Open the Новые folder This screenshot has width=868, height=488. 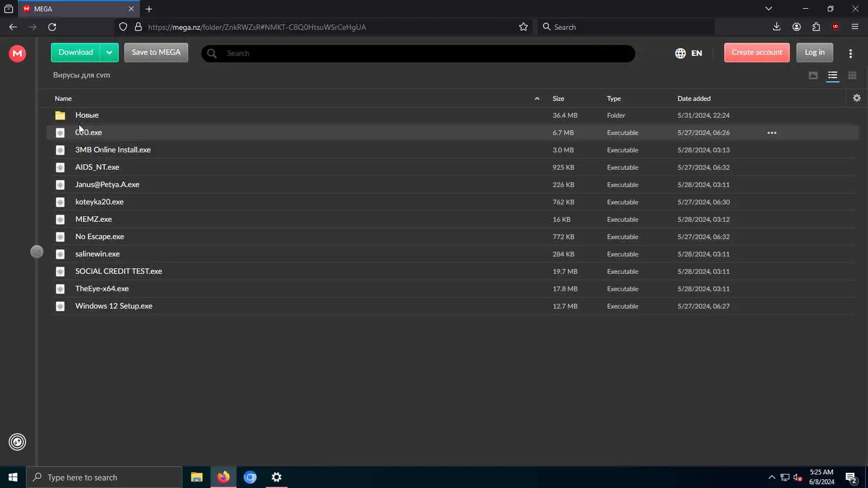87,115
